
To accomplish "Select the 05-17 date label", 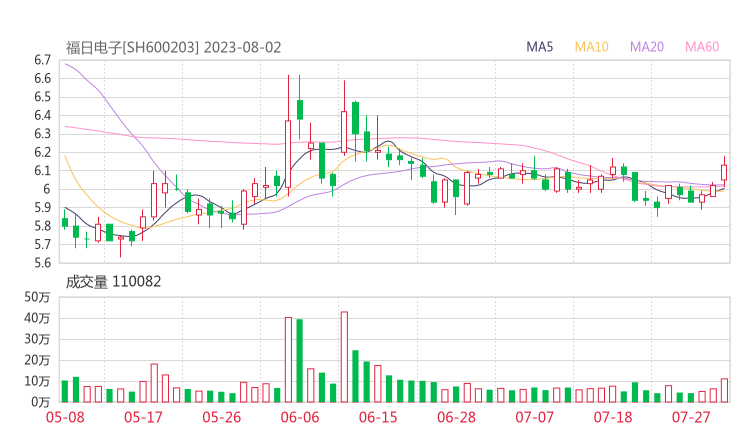I will [x=143, y=417].
